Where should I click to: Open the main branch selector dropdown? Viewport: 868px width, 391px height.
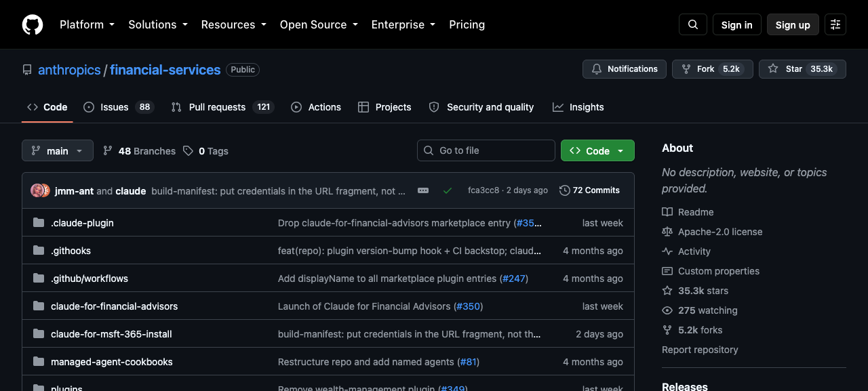pos(58,150)
